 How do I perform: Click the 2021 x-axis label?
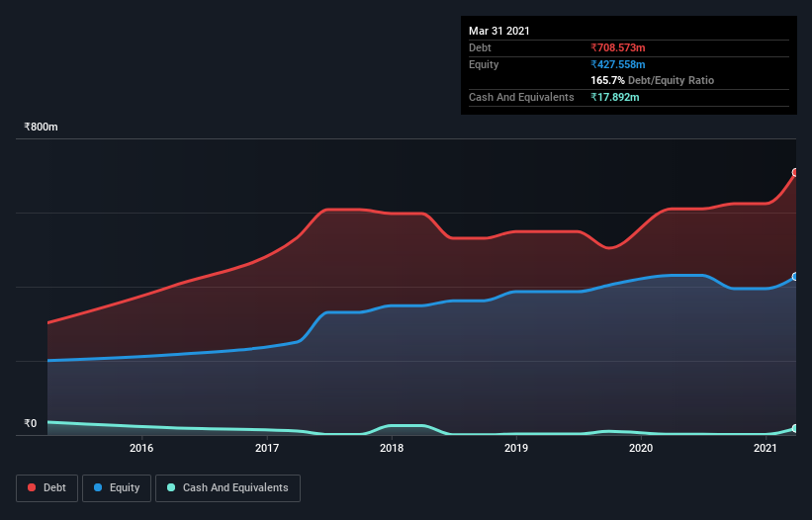click(766, 448)
